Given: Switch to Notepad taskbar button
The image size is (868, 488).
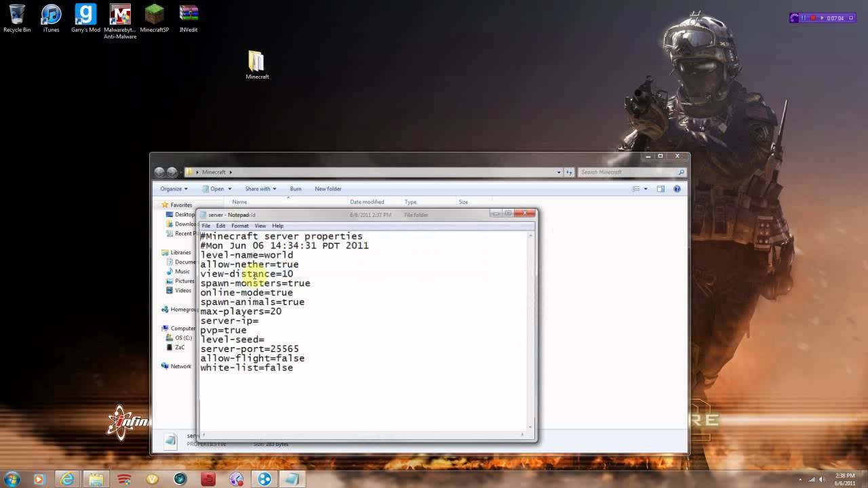Looking at the screenshot, I should pos(292,479).
